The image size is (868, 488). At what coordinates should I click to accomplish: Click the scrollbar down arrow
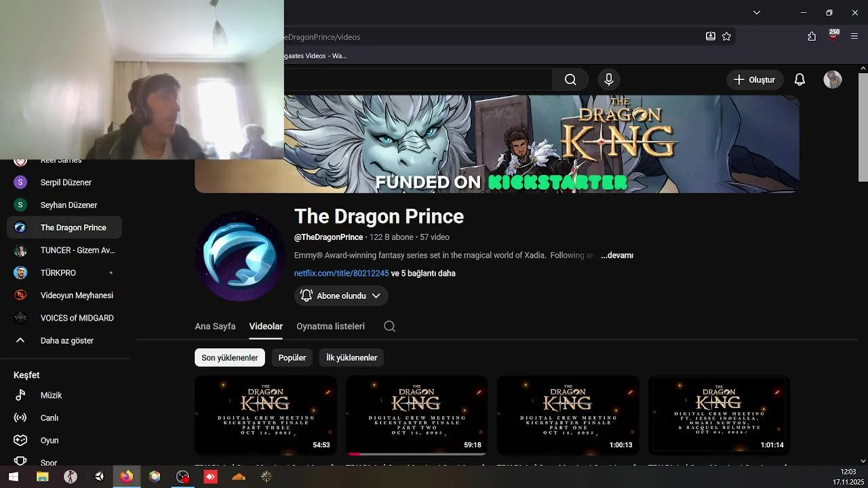point(863,461)
